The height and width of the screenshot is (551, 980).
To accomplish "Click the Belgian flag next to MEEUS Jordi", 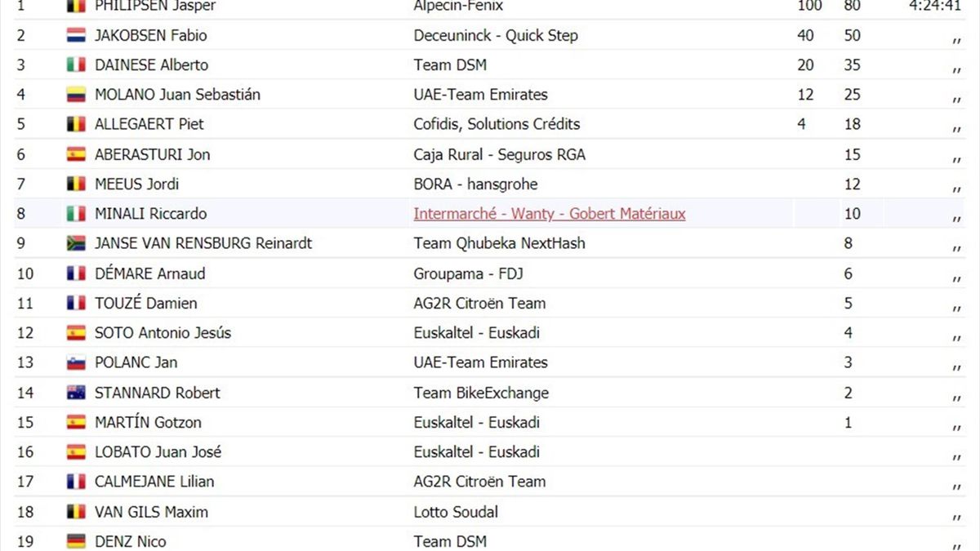I will coord(76,184).
